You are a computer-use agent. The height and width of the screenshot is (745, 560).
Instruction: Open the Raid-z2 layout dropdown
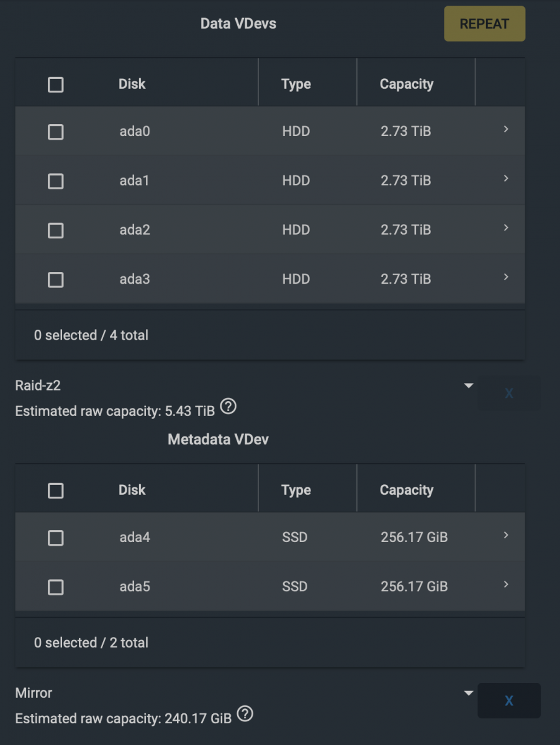469,386
